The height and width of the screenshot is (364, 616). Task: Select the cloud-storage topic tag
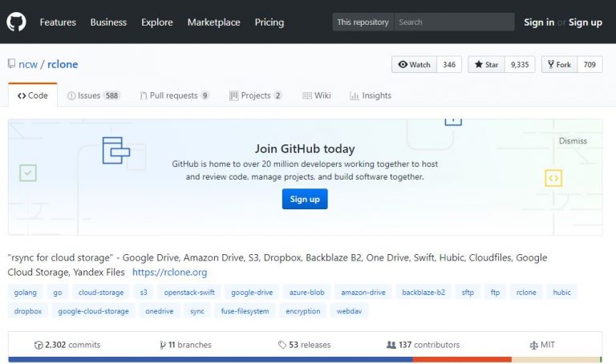101,292
